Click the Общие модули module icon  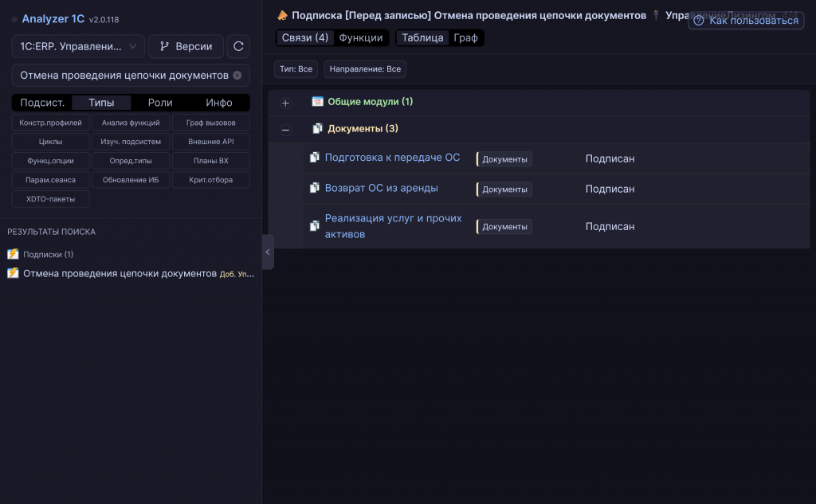[x=317, y=101]
